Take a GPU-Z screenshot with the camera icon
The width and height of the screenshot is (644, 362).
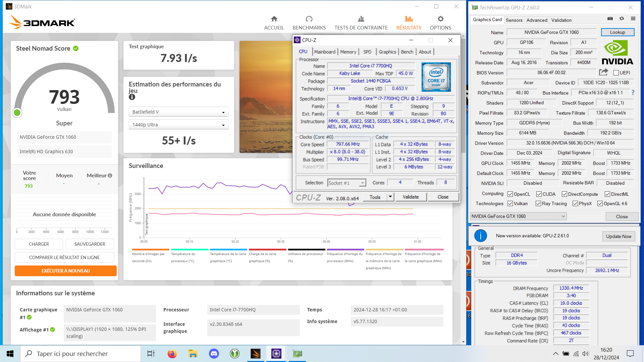610,18
